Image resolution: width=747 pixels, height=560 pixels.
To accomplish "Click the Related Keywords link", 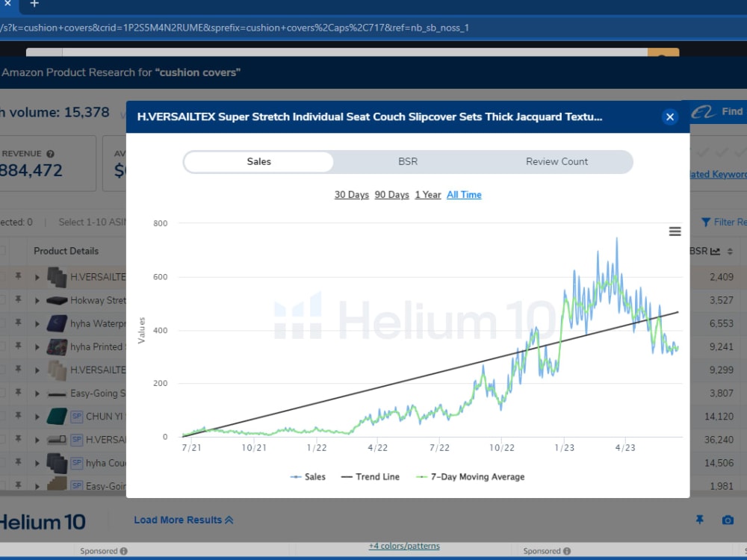I will 719,174.
